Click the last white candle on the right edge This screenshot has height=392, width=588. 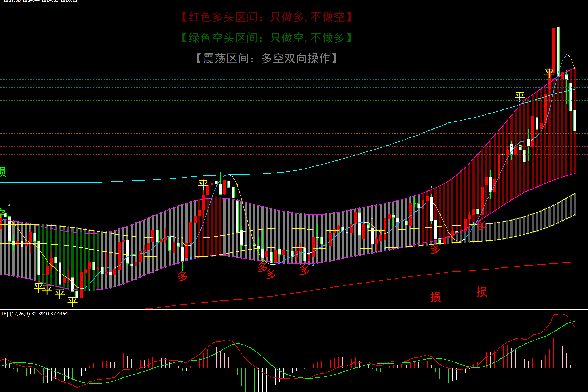[575, 121]
